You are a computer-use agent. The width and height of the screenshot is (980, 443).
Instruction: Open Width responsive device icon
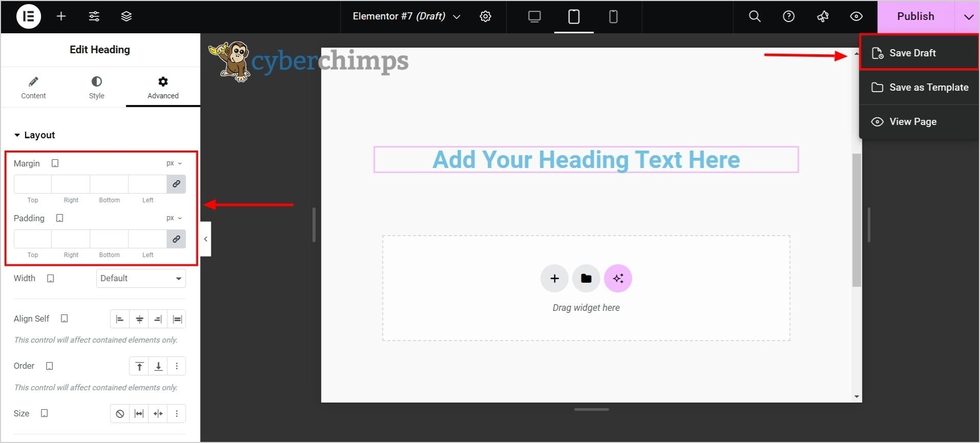[50, 279]
